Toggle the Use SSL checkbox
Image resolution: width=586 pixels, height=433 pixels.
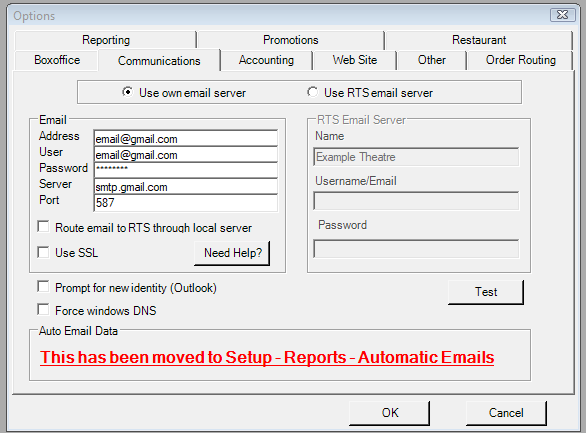43,252
